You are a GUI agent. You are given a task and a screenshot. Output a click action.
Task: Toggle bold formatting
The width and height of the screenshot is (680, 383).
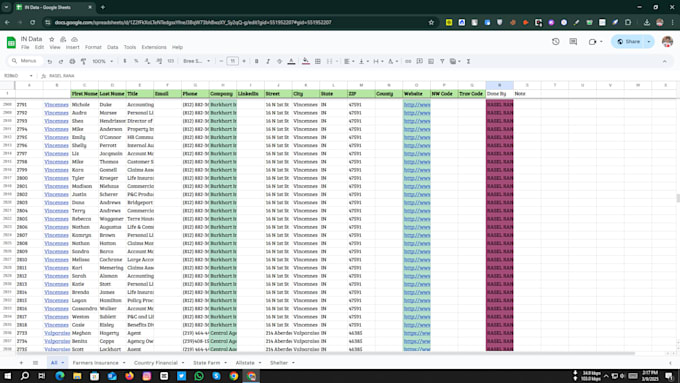tap(256, 61)
